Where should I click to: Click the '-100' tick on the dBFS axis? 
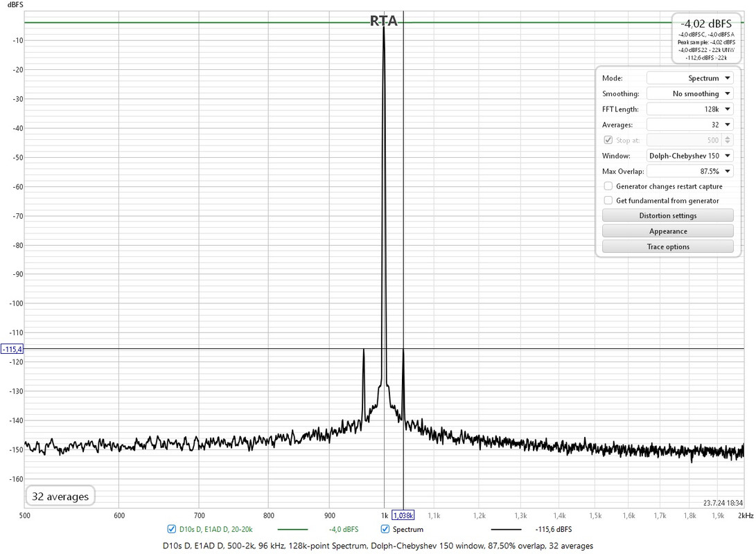tap(16, 303)
